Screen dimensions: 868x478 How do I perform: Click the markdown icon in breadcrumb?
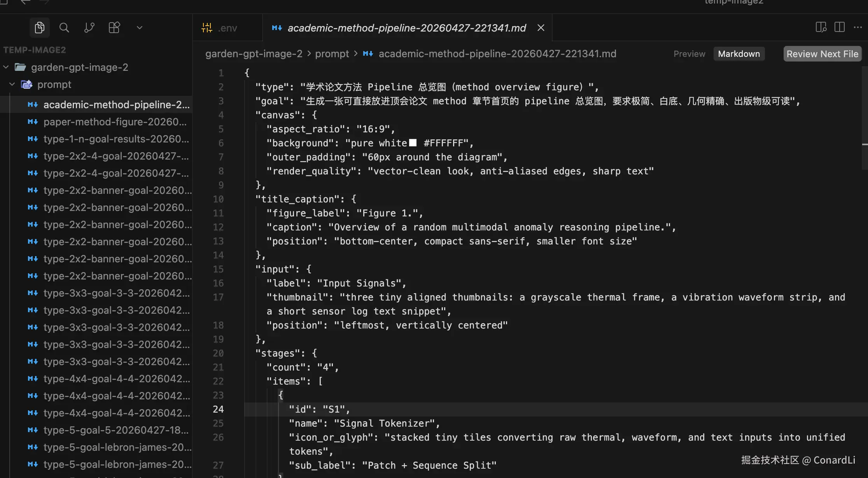[x=368, y=54]
